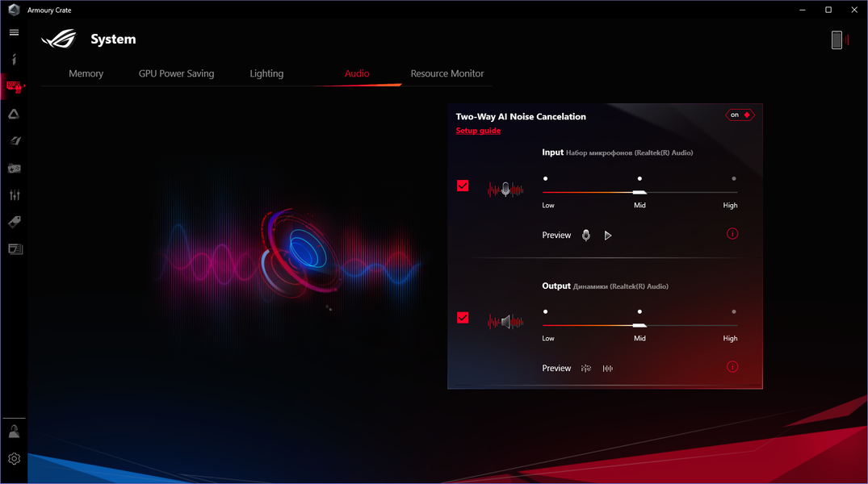Open the News icon in sidebar
Viewport: 868px width, 484px height.
point(15,249)
